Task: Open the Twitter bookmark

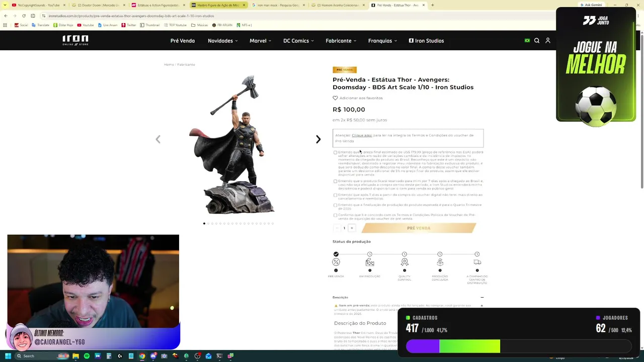Action: [129, 25]
